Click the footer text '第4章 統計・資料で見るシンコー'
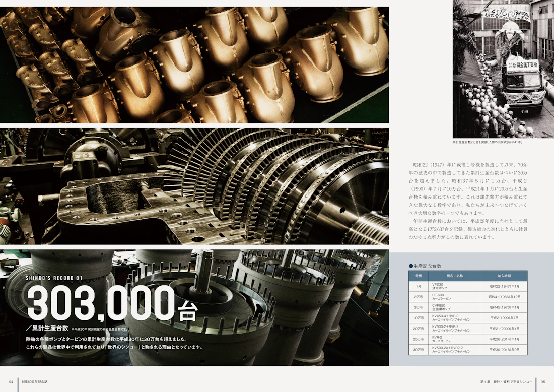 pos(506,382)
